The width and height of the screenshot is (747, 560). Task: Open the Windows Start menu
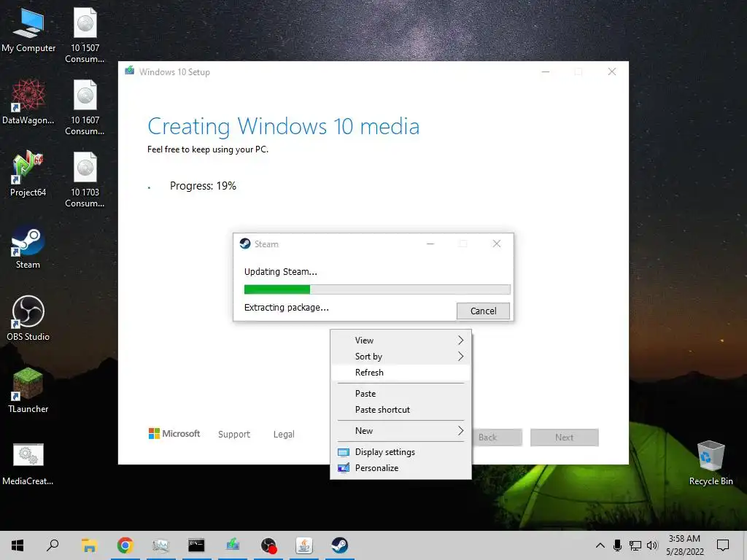[x=18, y=545]
